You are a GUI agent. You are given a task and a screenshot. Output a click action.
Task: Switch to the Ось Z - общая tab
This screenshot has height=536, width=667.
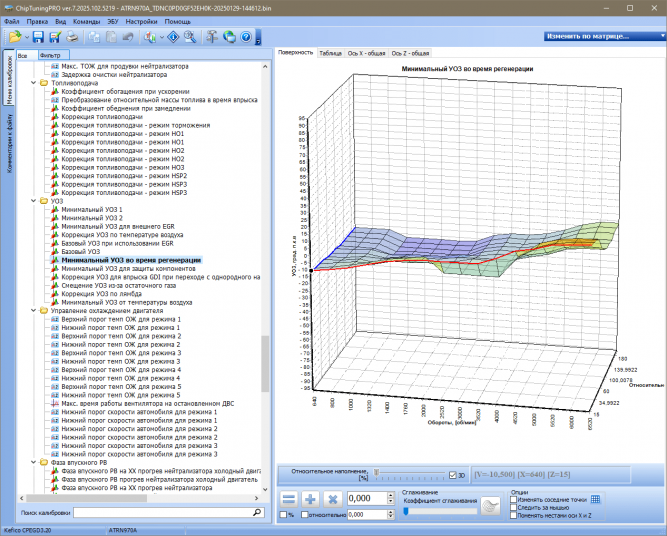point(410,53)
